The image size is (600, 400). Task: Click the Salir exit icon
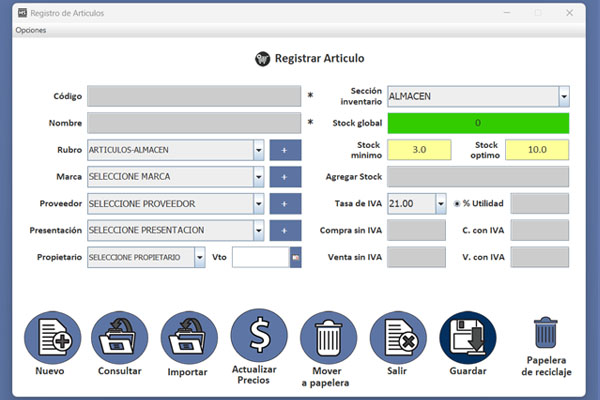click(398, 339)
